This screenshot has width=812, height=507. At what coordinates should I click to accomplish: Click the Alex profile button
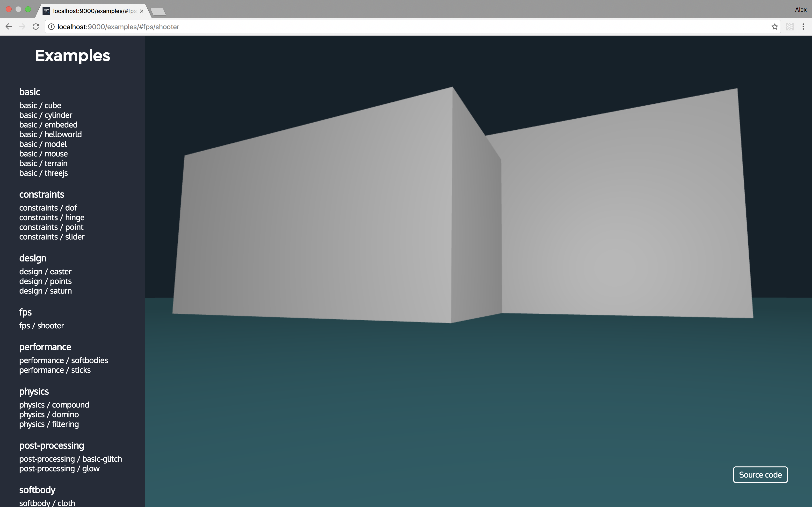click(x=800, y=9)
